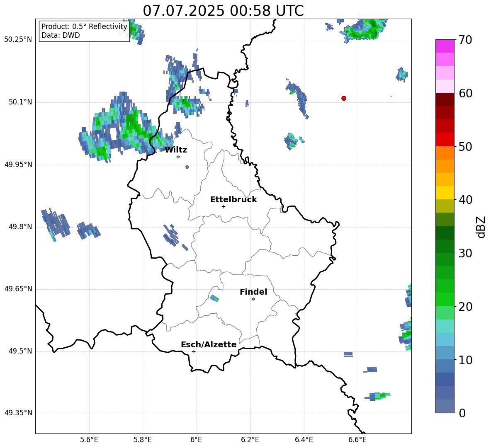Pick the light blue swatch just above 10 dBZ
491x448 pixels.
(445, 353)
